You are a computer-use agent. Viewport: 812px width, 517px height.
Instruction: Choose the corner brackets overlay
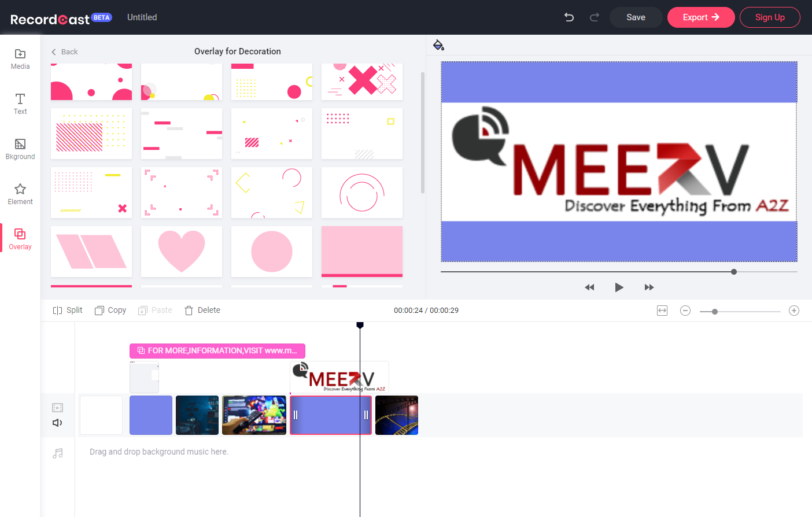click(x=182, y=193)
